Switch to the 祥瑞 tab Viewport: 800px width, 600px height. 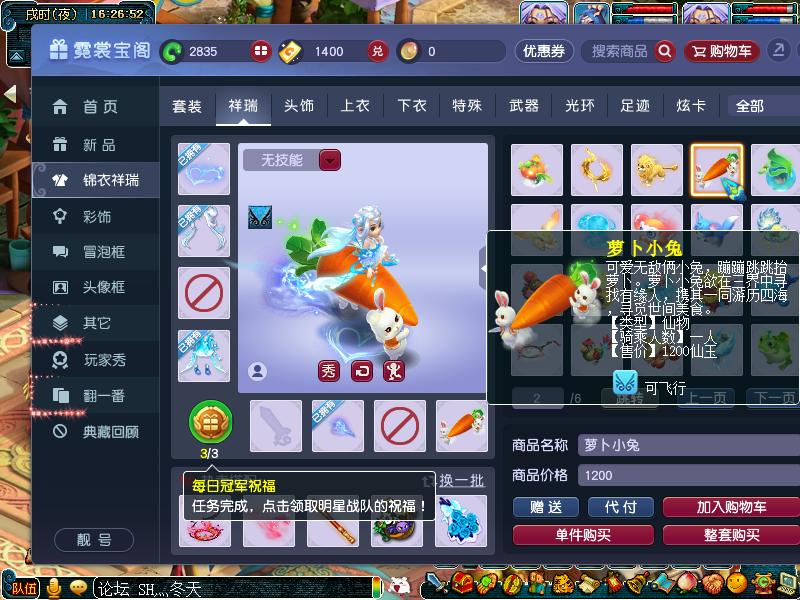[243, 106]
